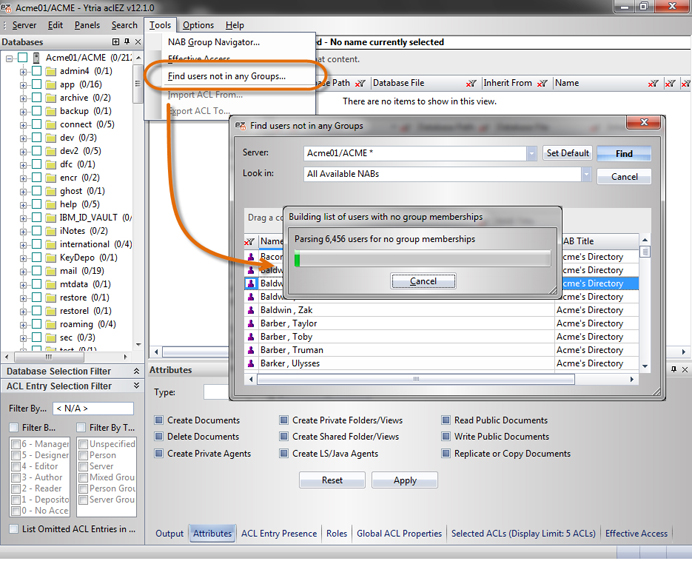The height and width of the screenshot is (561, 692).
Task: Click person icon beside Barber, Taylor
Action: 251,324
